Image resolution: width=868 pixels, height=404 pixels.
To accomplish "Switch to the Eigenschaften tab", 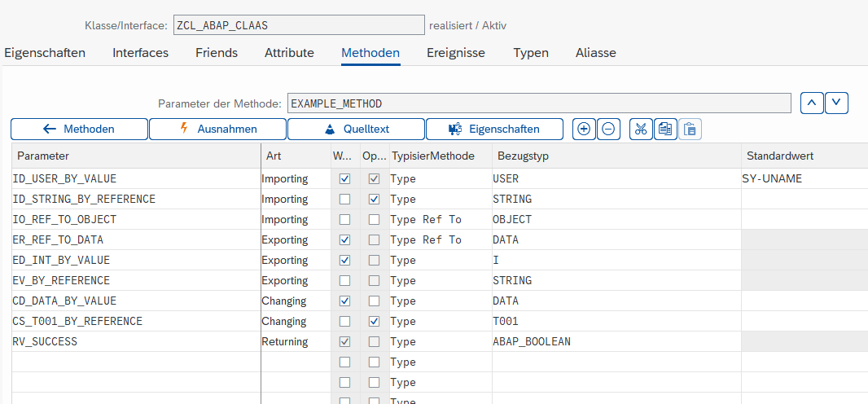I will coord(45,53).
